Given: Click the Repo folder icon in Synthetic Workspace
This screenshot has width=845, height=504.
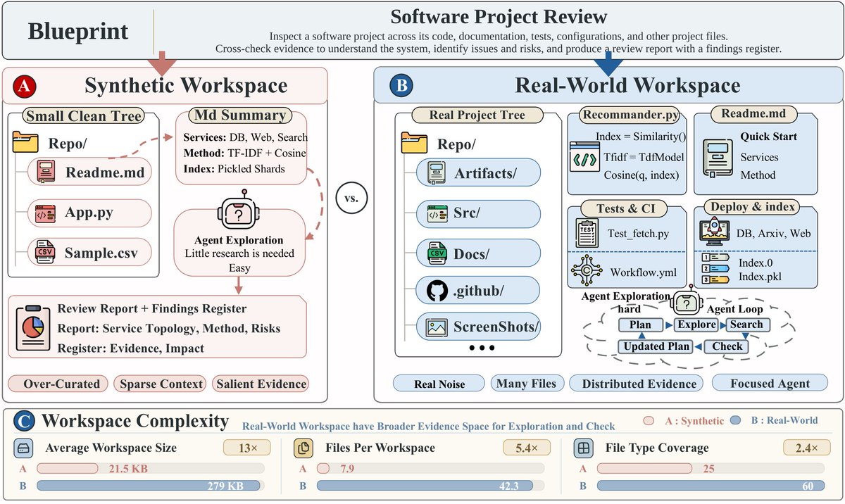Looking at the screenshot, I should pyautogui.click(x=25, y=141).
